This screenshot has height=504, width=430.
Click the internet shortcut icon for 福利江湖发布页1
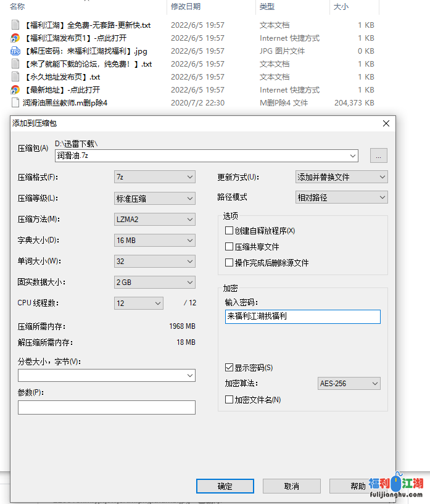click(16, 38)
